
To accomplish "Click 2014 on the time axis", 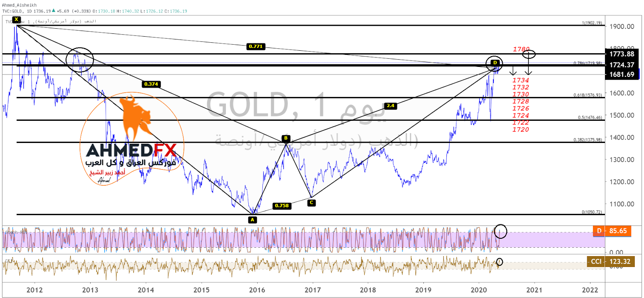I will coord(146,290).
